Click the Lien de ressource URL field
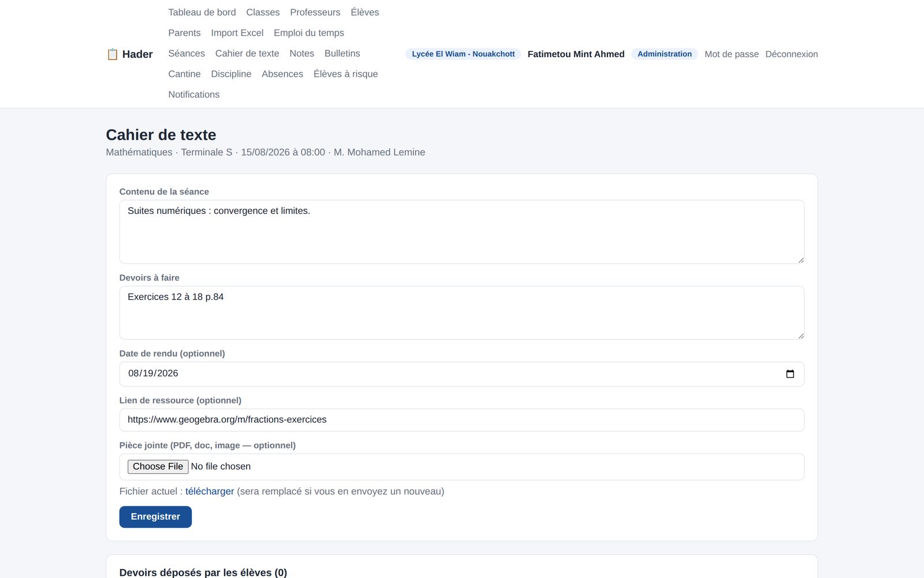924x578 pixels. tap(461, 420)
